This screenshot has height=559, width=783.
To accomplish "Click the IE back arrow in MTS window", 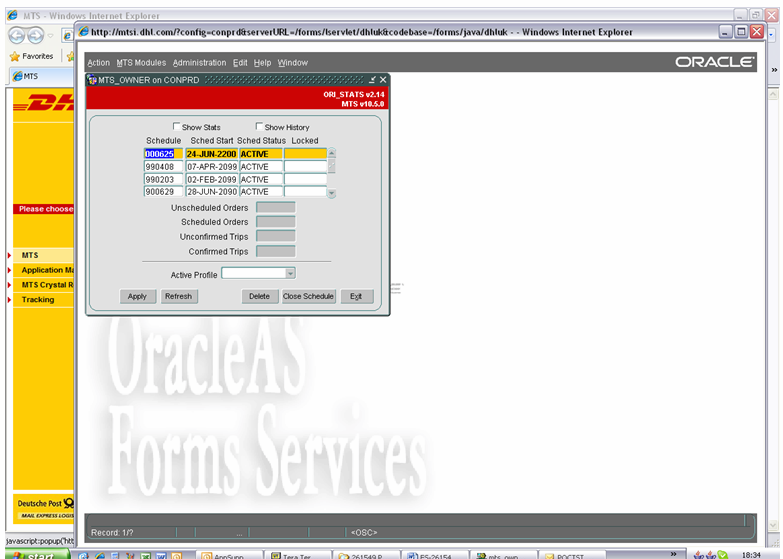I will (16, 35).
